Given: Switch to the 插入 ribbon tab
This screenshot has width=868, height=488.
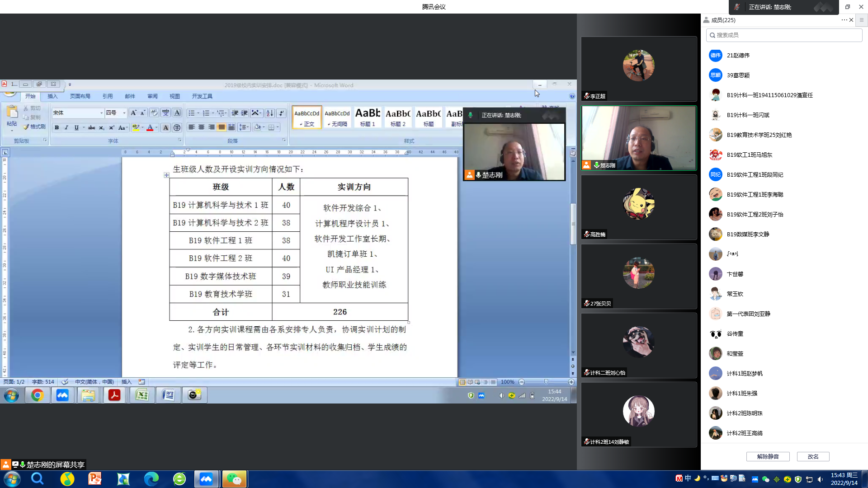Looking at the screenshot, I should 52,96.
